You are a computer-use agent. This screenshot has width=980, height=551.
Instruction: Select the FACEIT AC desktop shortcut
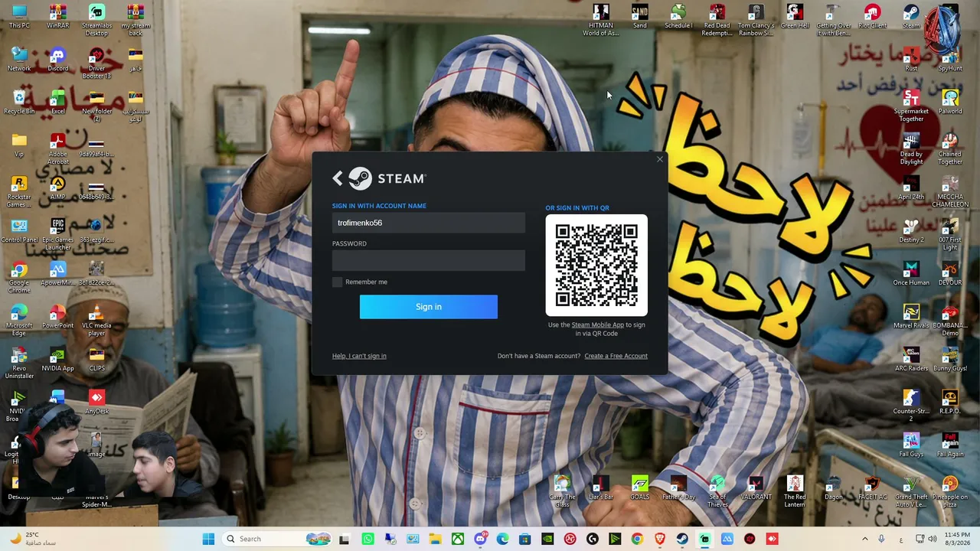(872, 488)
